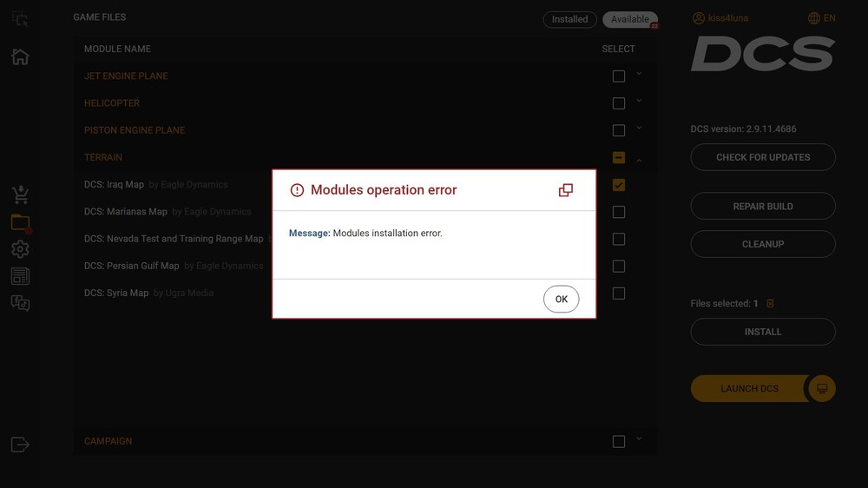Click OK in the error dialog
The image size is (868, 488).
[561, 299]
